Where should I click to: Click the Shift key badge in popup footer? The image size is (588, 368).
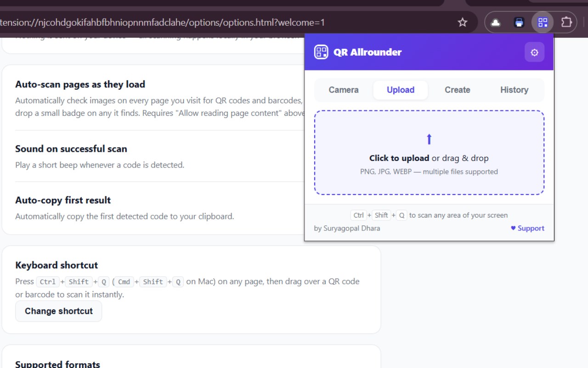[x=381, y=215]
